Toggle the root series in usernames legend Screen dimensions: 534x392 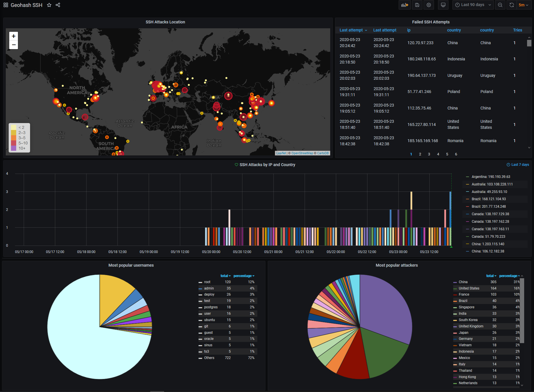pyautogui.click(x=207, y=282)
